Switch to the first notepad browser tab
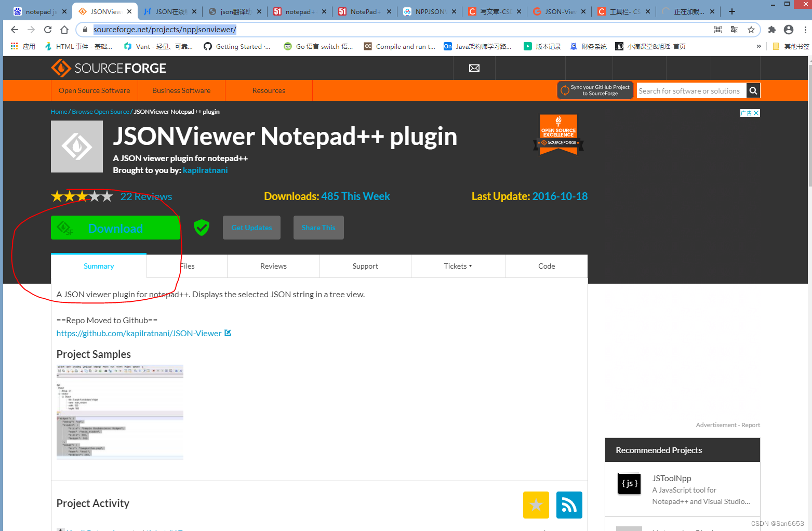The height and width of the screenshot is (531, 812). [40, 11]
